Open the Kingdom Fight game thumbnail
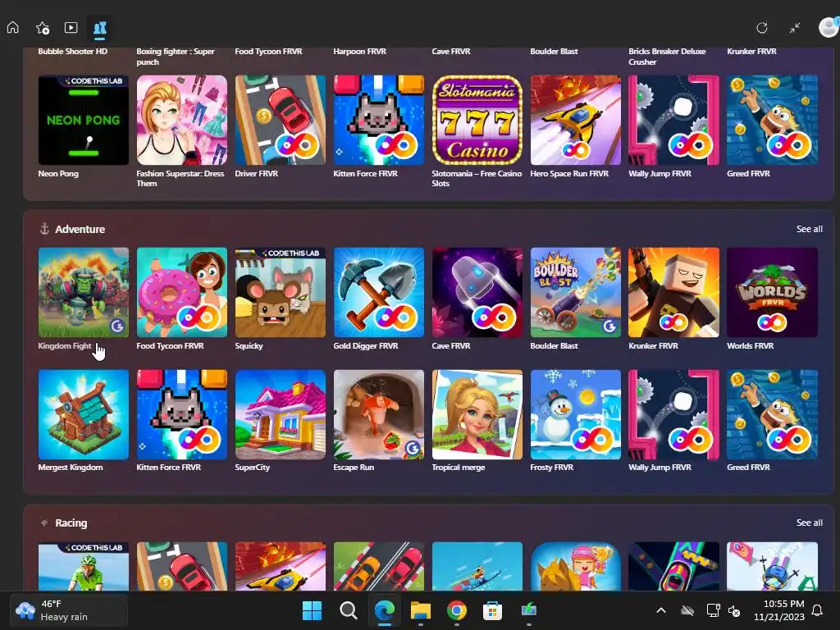 click(x=84, y=293)
